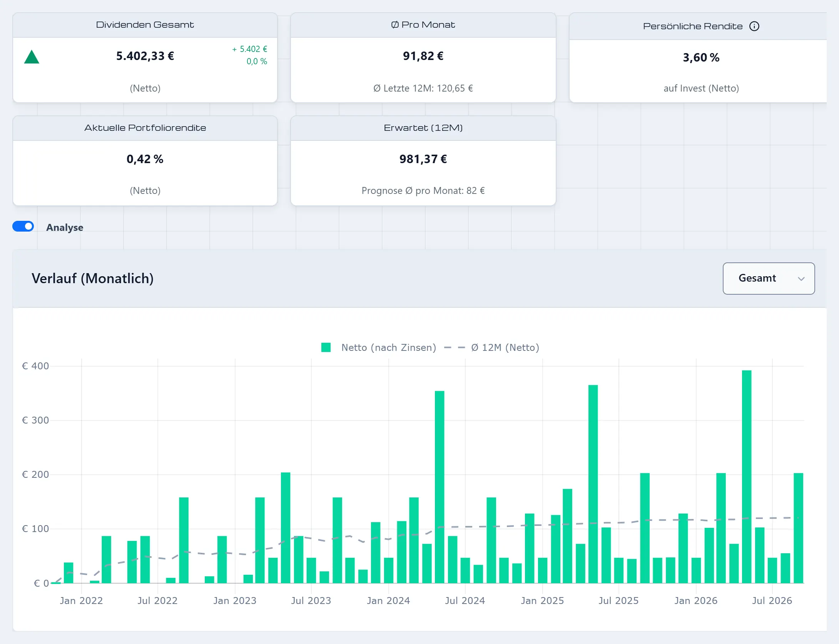Click the 981,37 € expected value
839x644 pixels.
pyautogui.click(x=423, y=159)
